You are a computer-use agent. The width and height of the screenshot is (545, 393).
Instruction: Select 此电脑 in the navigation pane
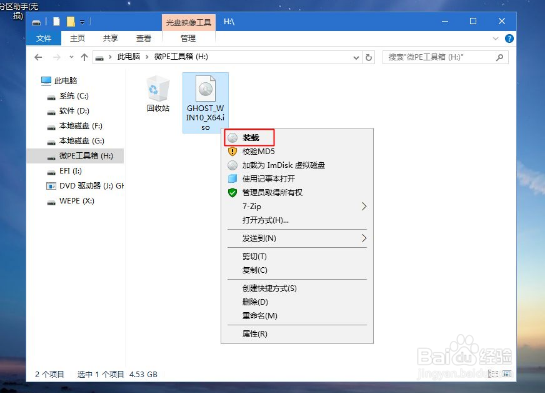tap(59, 81)
